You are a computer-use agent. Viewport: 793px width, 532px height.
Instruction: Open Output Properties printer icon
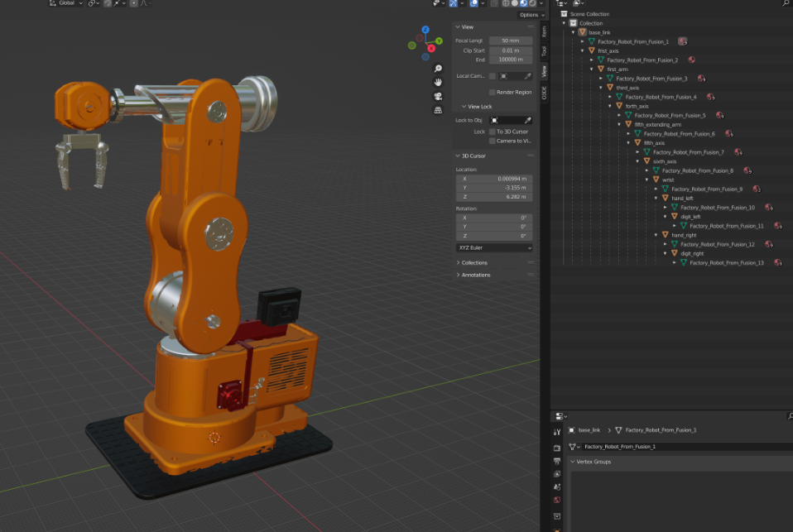pos(556,461)
